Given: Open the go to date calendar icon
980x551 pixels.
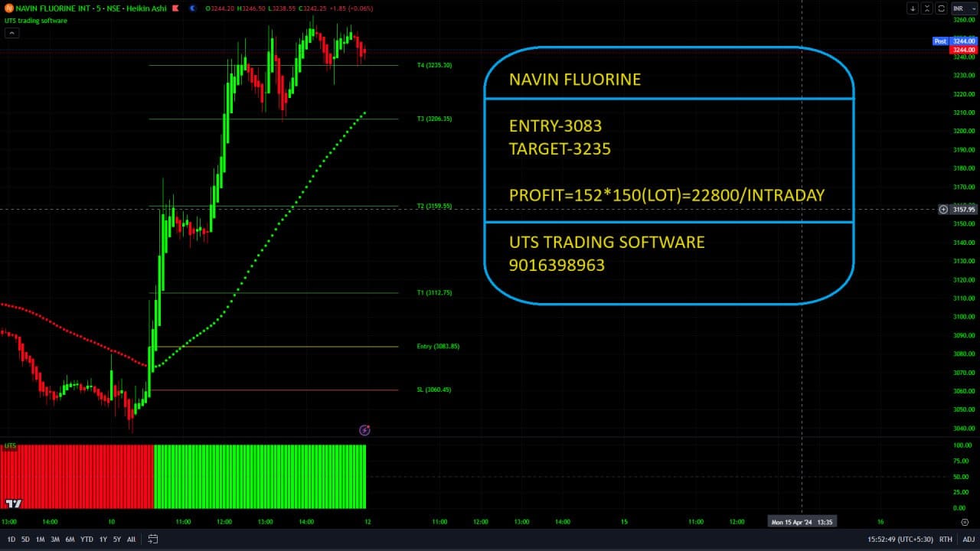Looking at the screenshot, I should (153, 540).
